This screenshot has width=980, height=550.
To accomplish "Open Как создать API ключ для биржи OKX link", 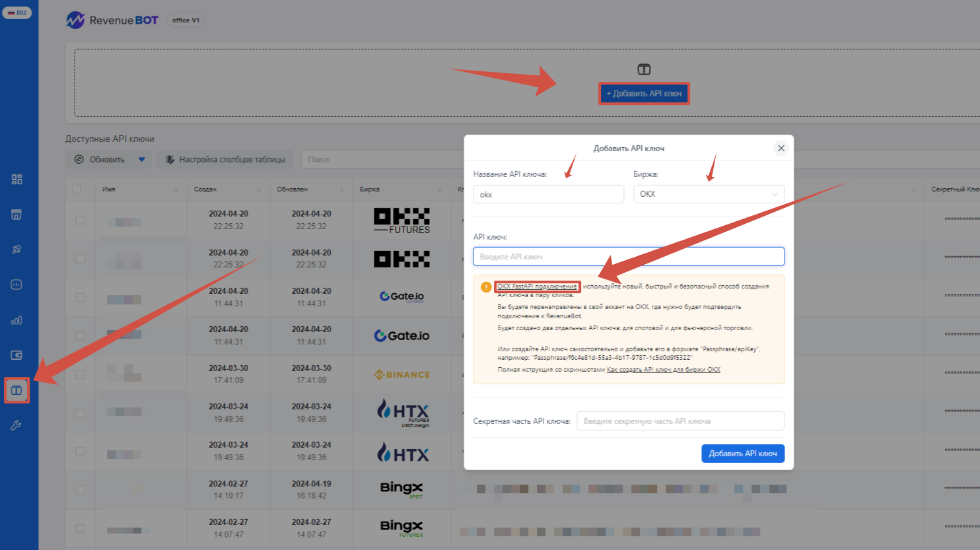I will click(x=663, y=370).
